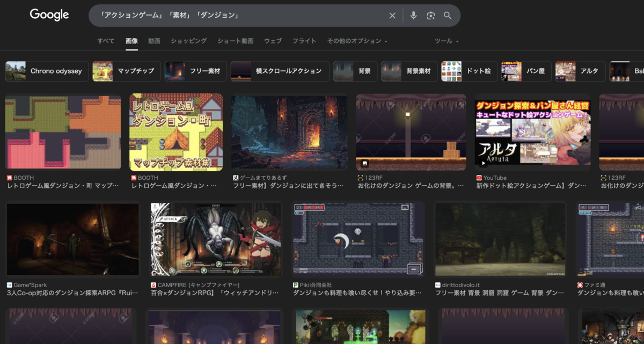Open link 3人Co-op対応のダンジョン探索ARPG
Screen dimensions: 644x344
coord(72,293)
